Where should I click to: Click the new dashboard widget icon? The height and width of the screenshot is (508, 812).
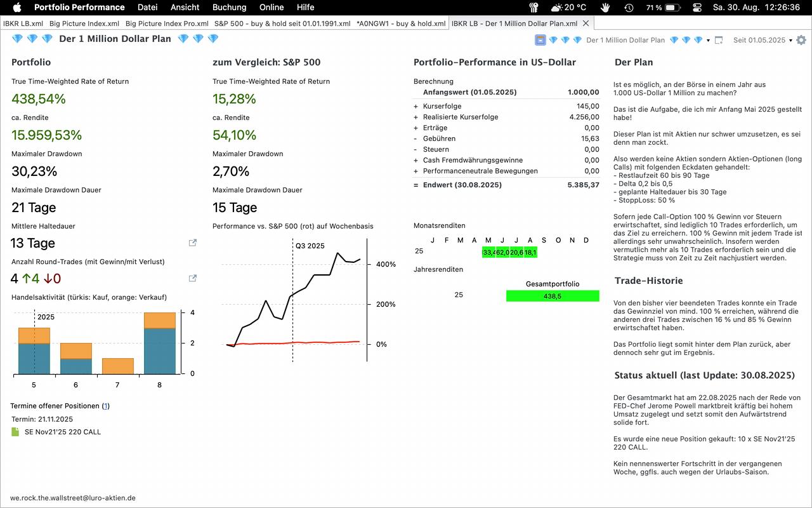pyautogui.click(x=719, y=40)
